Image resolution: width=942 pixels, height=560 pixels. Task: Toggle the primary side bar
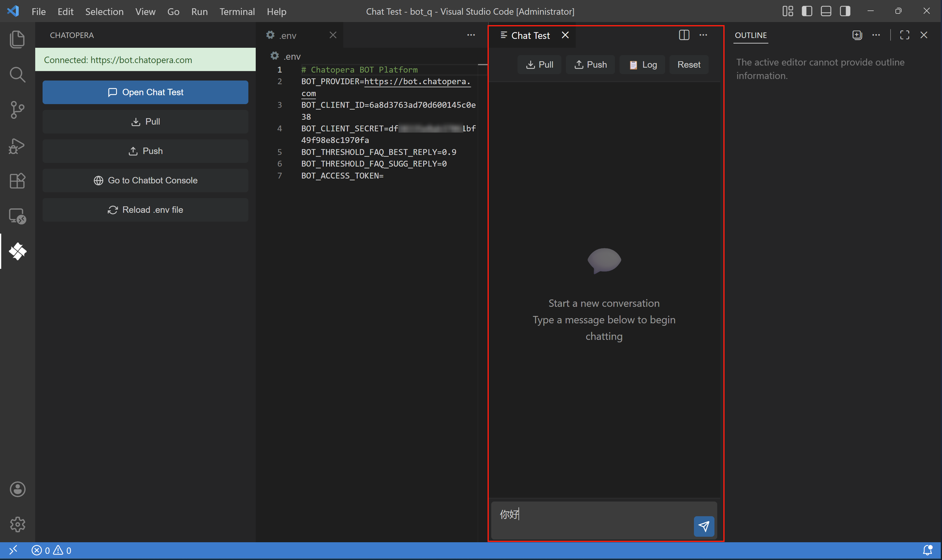coord(807,11)
